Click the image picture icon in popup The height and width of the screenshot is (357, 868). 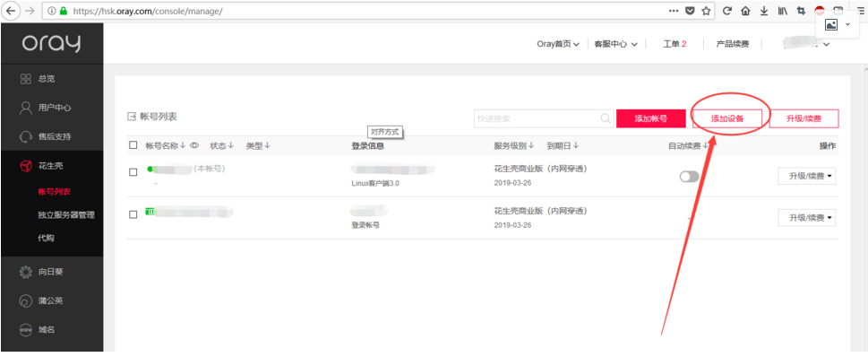(x=831, y=25)
